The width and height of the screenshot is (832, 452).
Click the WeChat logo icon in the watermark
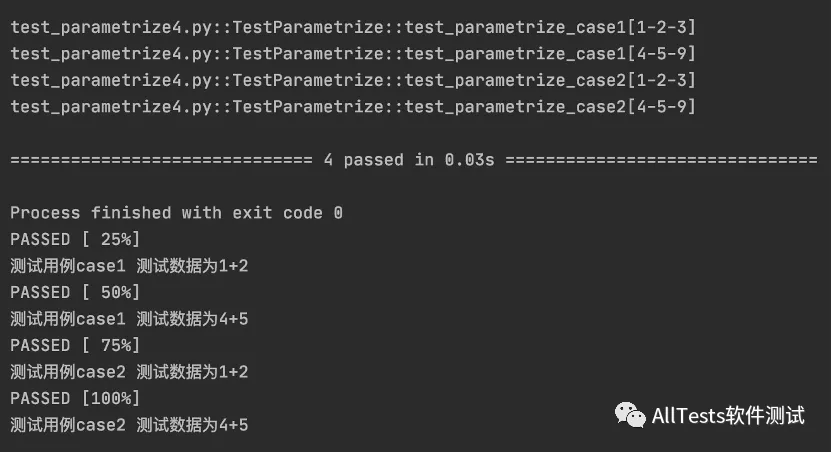point(630,415)
